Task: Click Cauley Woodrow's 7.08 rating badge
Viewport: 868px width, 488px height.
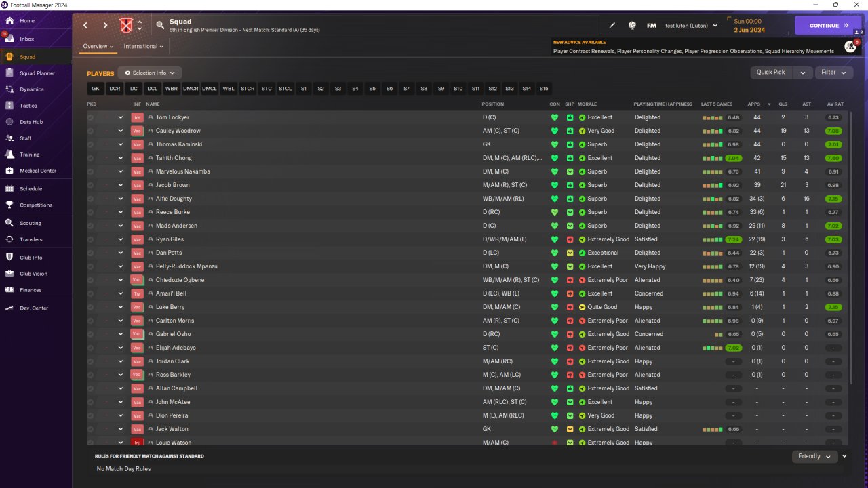Action: (x=833, y=131)
